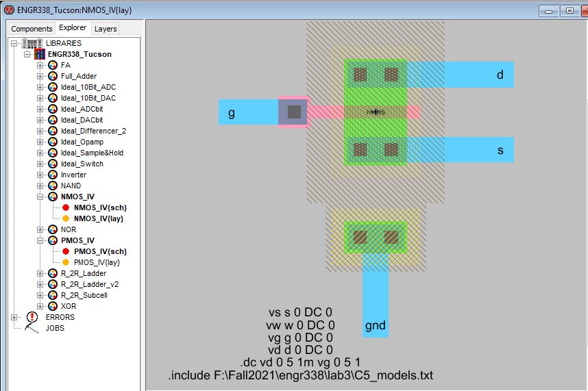Image resolution: width=588 pixels, height=391 pixels.
Task: Collapse the NMOS_IV cell node
Action: (40, 197)
